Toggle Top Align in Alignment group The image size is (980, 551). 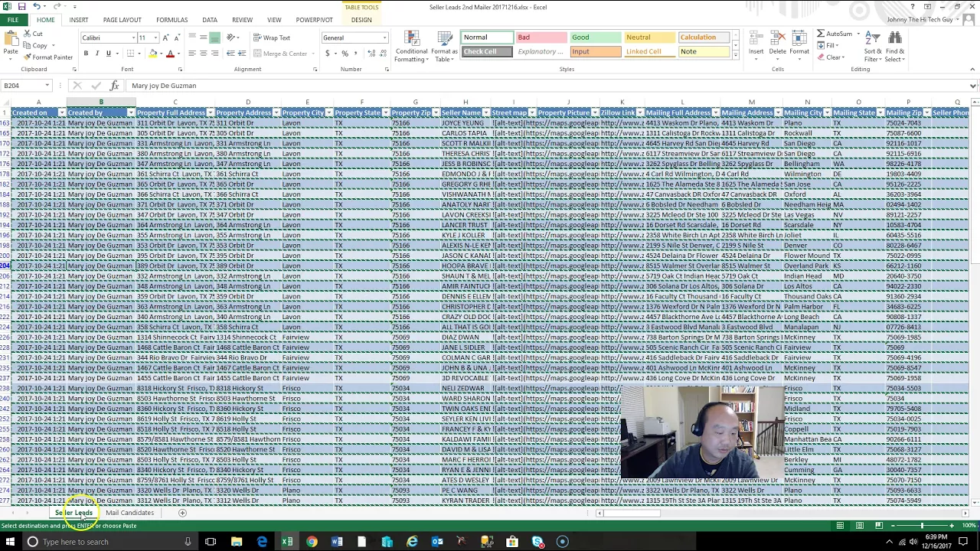192,37
